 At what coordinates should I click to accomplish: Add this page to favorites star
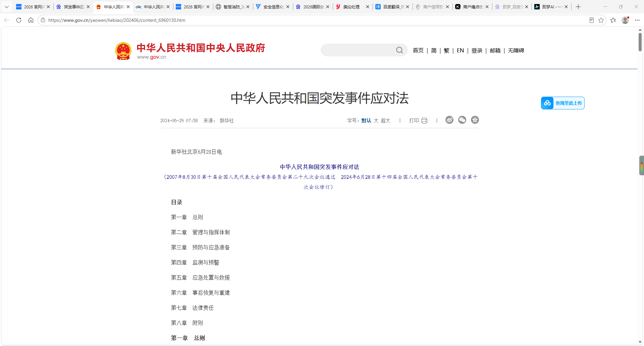click(x=601, y=20)
